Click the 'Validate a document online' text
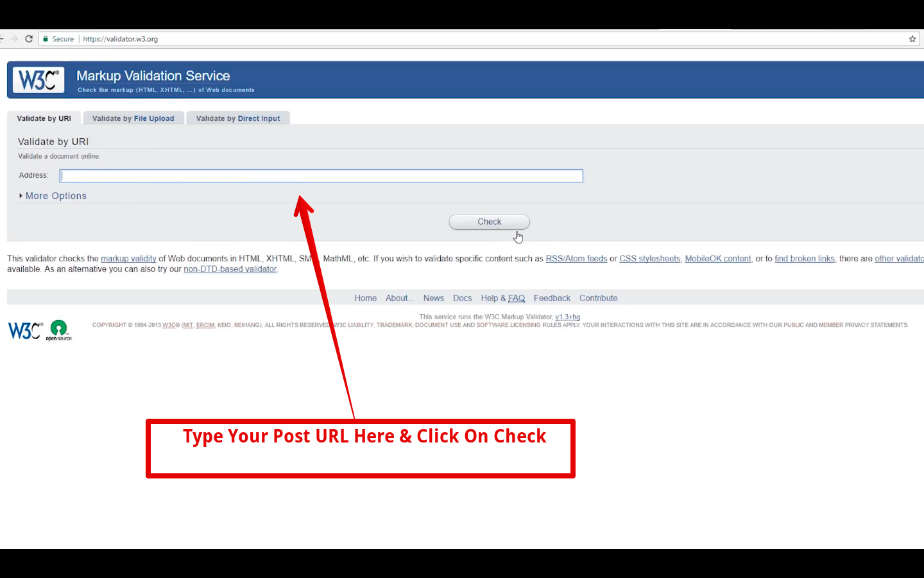924x578 pixels. (x=59, y=156)
